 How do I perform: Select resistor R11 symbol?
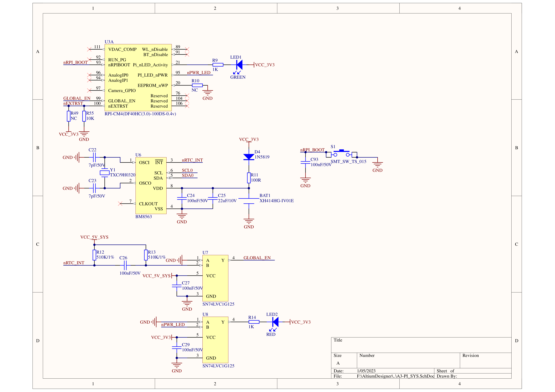(x=249, y=178)
